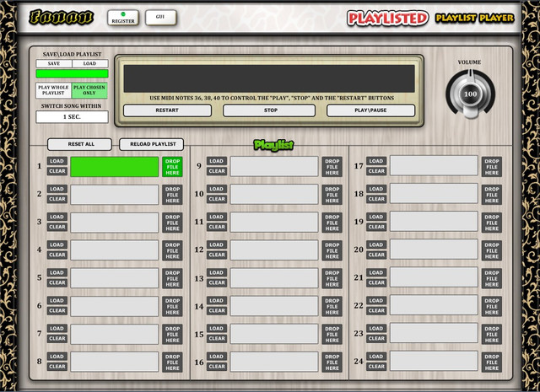Screen dimensions: 540x392
Task: Click the REGISTER button
Action: [x=123, y=18]
